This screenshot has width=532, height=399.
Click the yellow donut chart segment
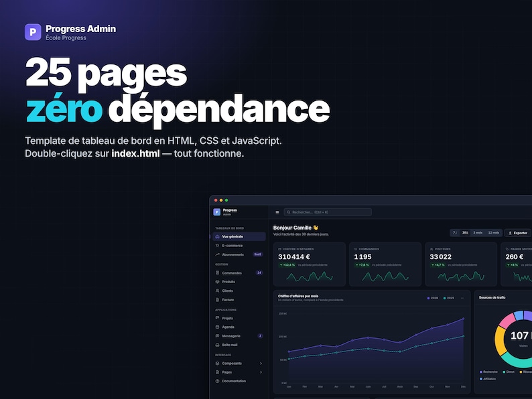point(500,341)
